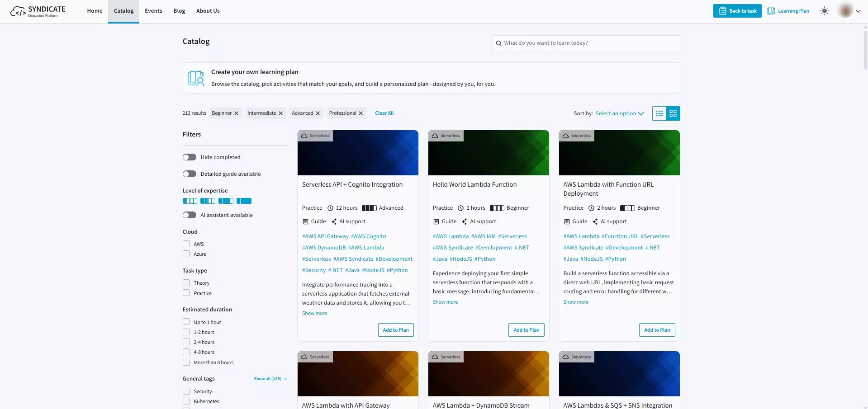Open the Catalog tab
Viewport: 868px width, 409px height.
point(123,11)
